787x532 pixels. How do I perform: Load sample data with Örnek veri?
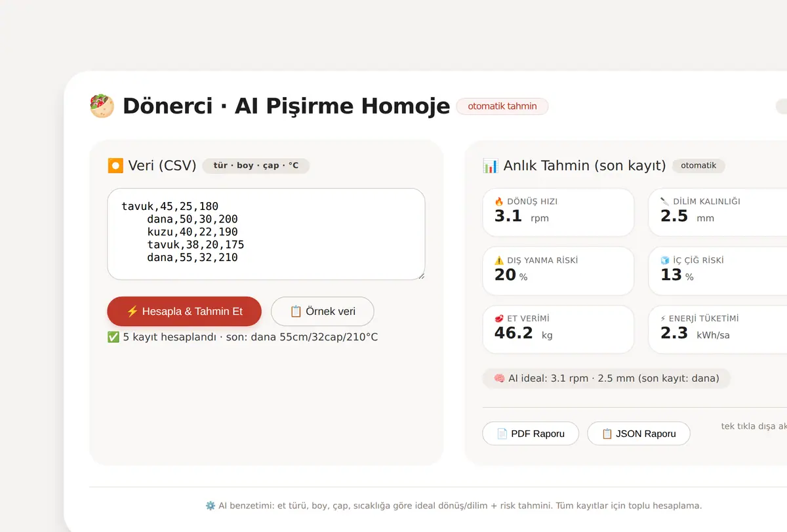click(x=323, y=311)
